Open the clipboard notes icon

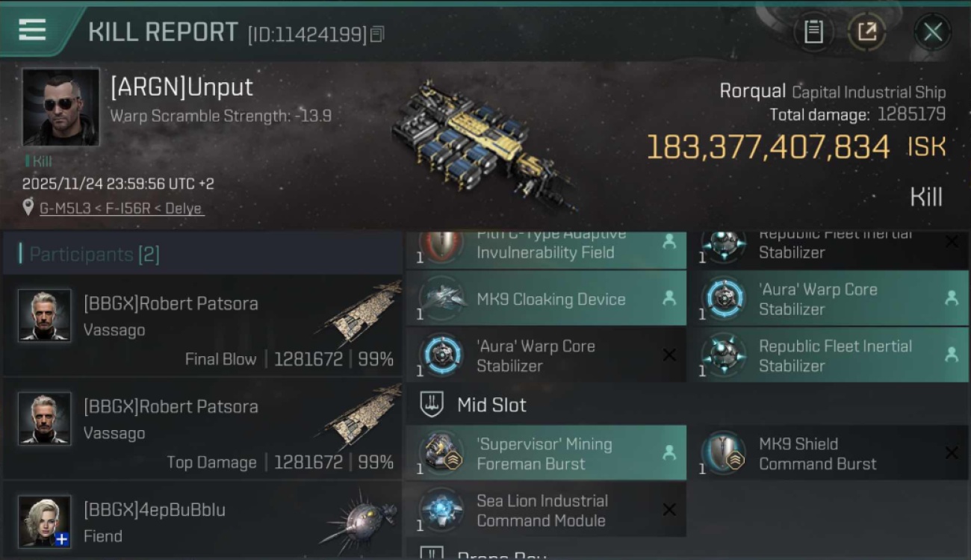click(813, 32)
